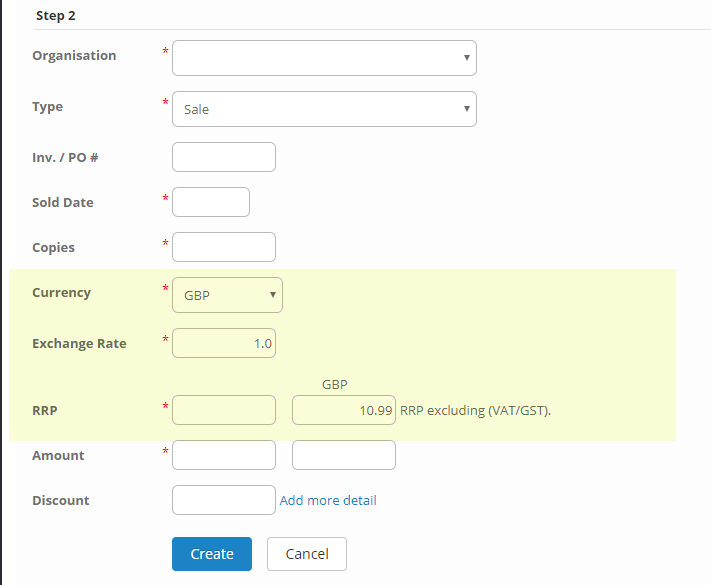This screenshot has height=585, width=711.
Task: Select the Copies text field
Action: tap(224, 247)
